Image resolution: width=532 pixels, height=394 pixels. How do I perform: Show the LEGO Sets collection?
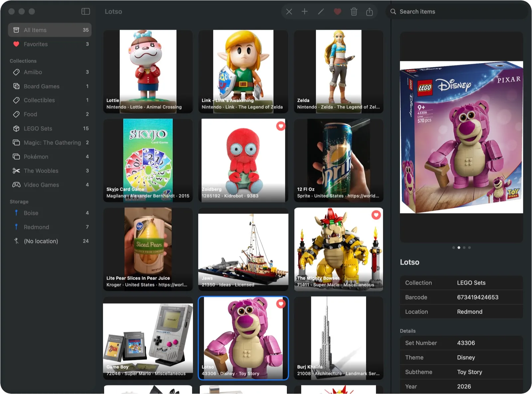[50, 128]
